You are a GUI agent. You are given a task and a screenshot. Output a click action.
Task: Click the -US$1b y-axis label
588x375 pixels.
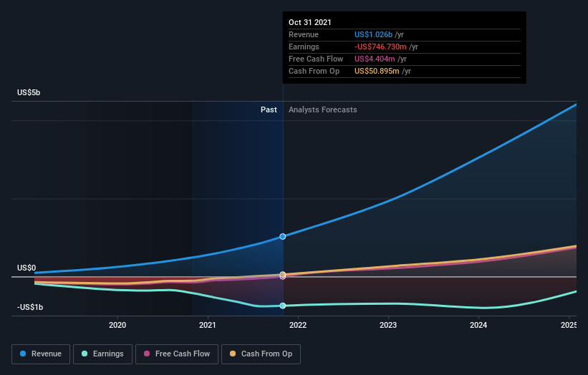(30, 307)
